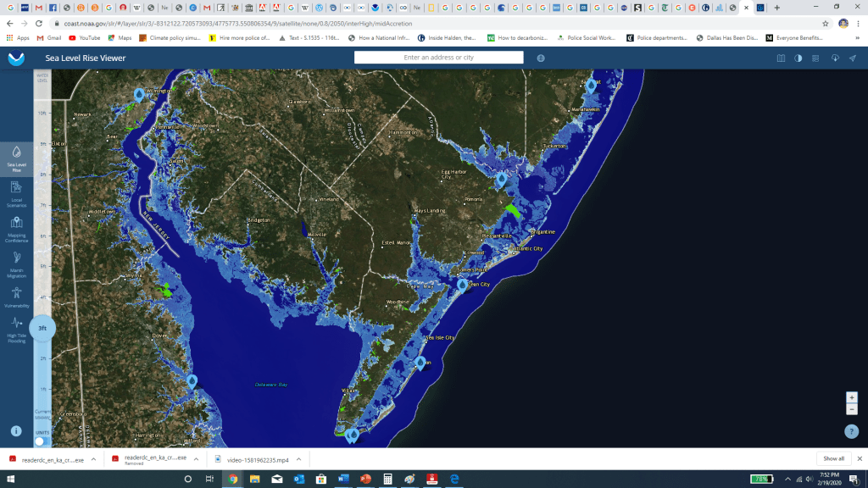Click the address or city search field
Viewport: 868px width, 488px height.
438,58
